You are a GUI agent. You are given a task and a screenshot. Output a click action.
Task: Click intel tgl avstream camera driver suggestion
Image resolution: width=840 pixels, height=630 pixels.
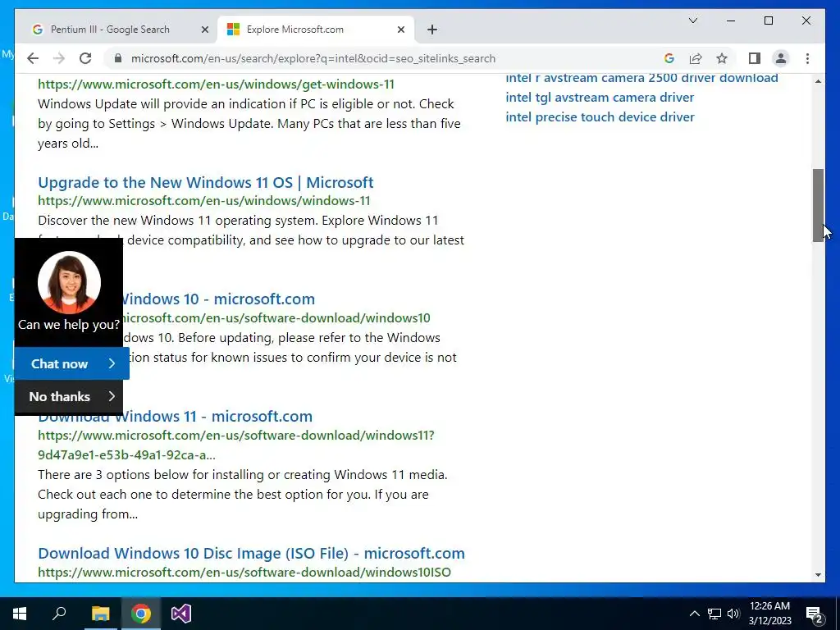(600, 98)
